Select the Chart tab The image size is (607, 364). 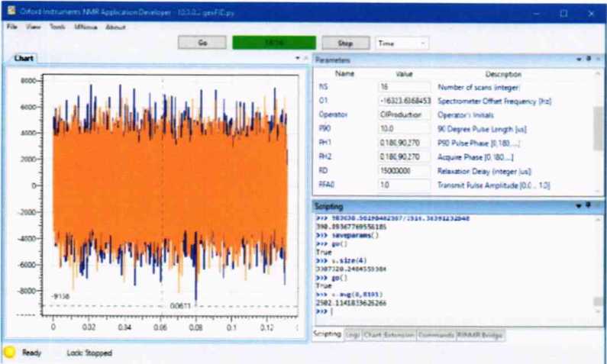tap(23, 59)
